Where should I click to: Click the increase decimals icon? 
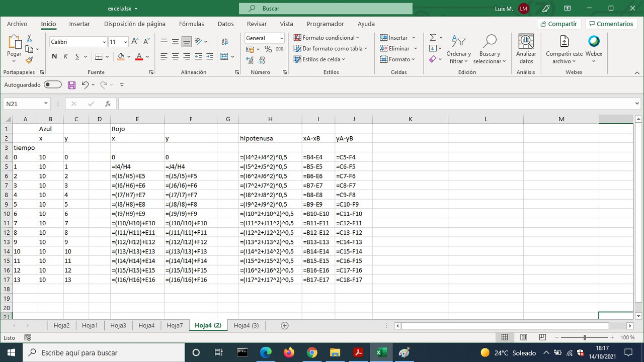[250, 59]
